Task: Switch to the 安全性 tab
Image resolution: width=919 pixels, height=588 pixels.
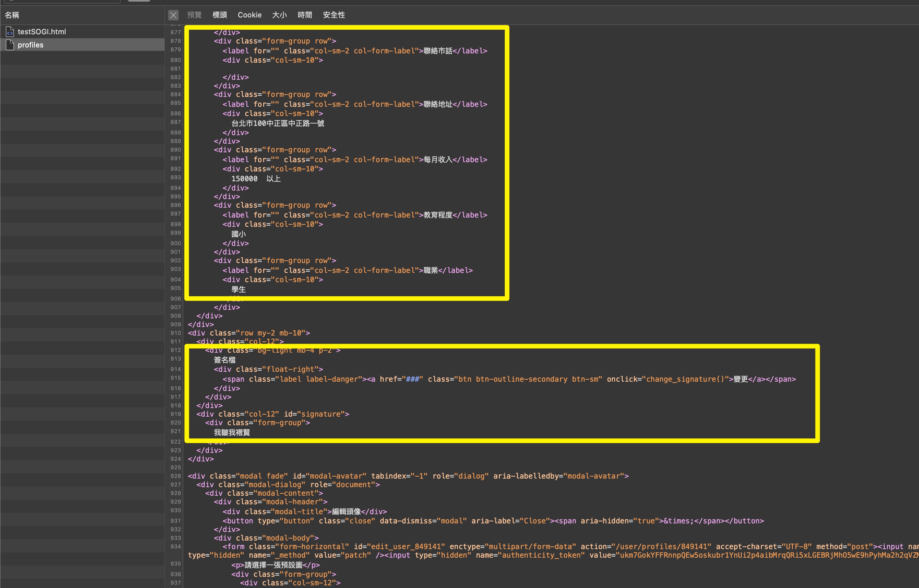Action: 334,15
